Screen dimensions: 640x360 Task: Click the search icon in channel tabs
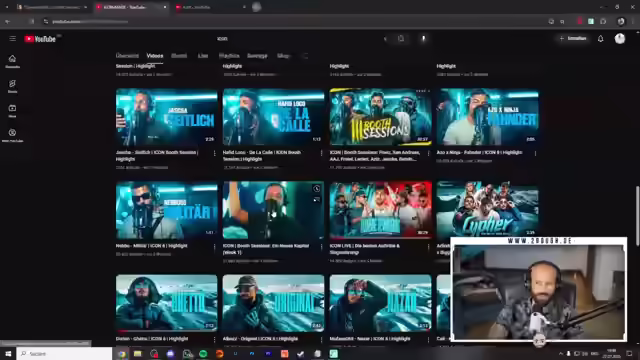coord(305,56)
